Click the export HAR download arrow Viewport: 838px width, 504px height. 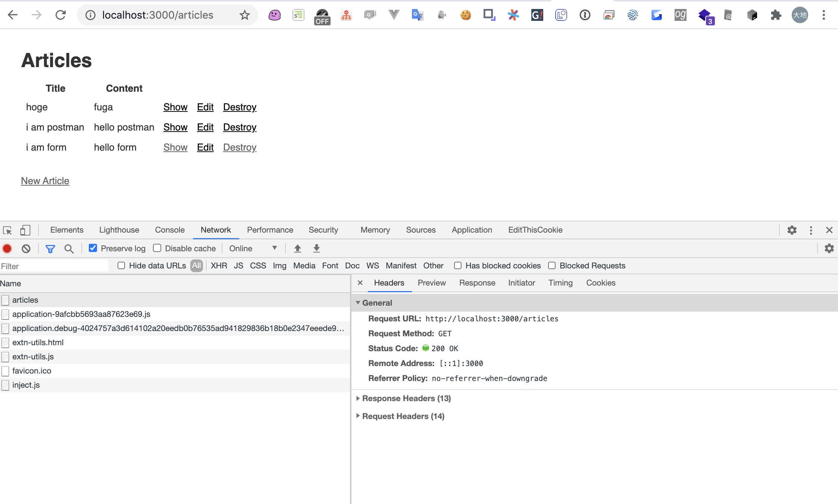[316, 249]
